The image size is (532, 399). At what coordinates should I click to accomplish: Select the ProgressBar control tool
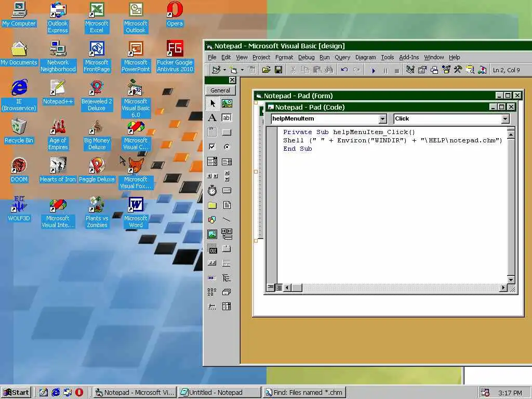(212, 278)
